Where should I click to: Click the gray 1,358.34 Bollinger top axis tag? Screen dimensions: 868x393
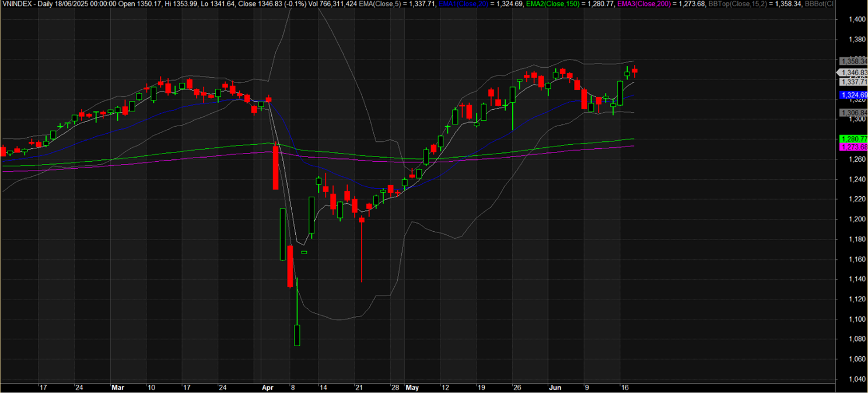tap(853, 61)
